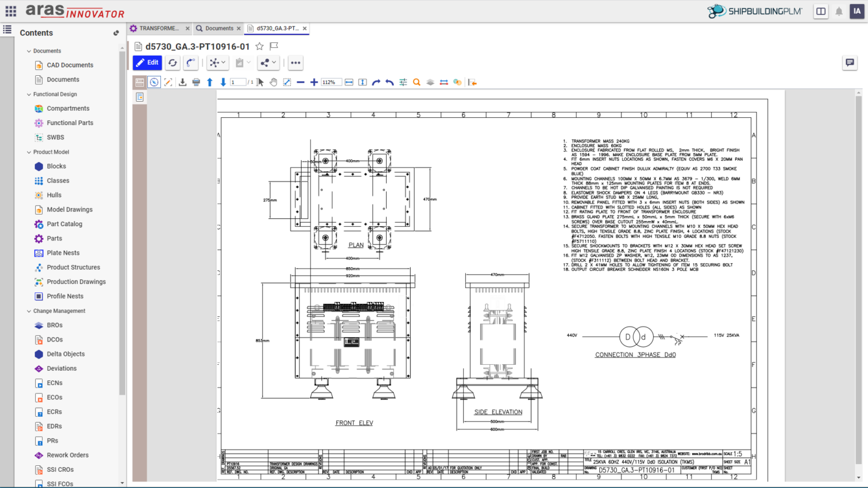Download the drawing using the download icon

click(x=183, y=82)
